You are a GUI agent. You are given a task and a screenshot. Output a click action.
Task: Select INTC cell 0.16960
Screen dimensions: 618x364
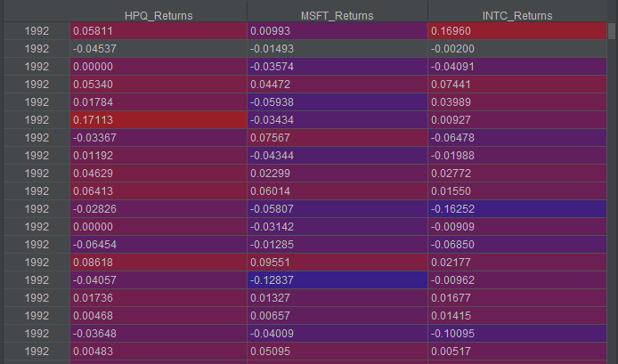[517, 31]
